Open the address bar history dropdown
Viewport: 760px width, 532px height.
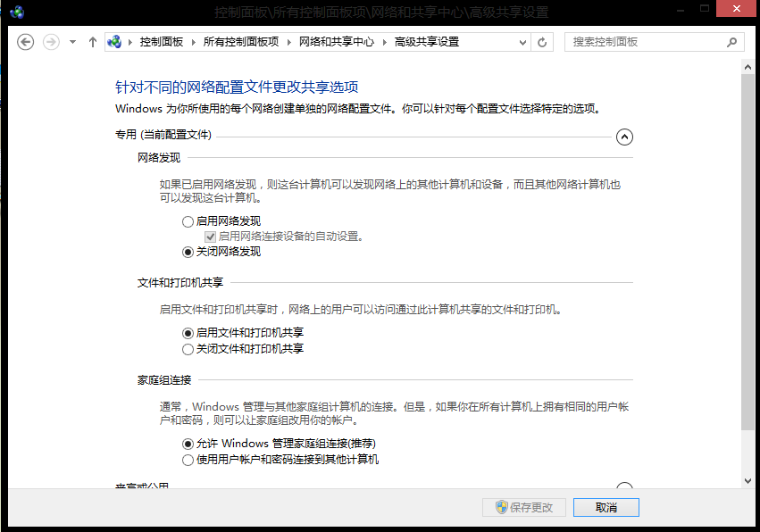pyautogui.click(x=522, y=43)
